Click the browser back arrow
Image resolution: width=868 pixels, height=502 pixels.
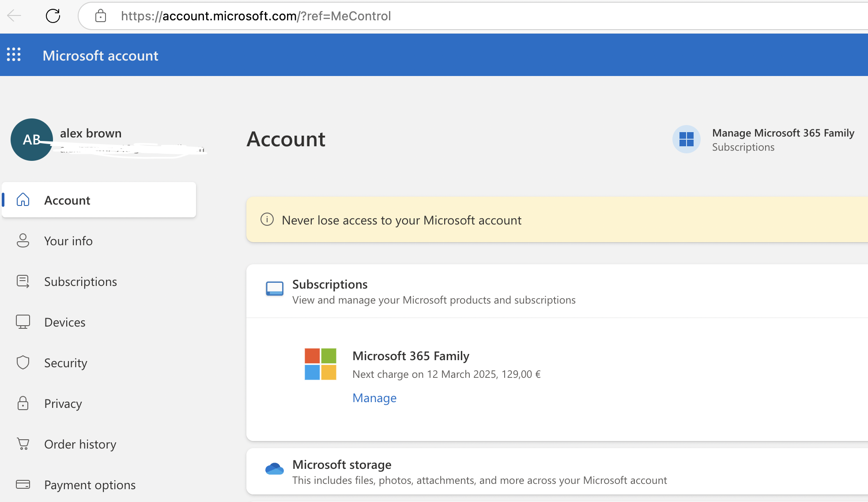tap(15, 16)
